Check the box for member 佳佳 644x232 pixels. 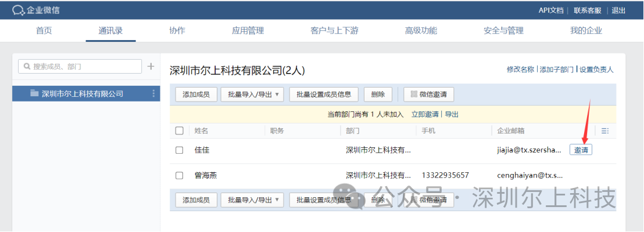(180, 150)
